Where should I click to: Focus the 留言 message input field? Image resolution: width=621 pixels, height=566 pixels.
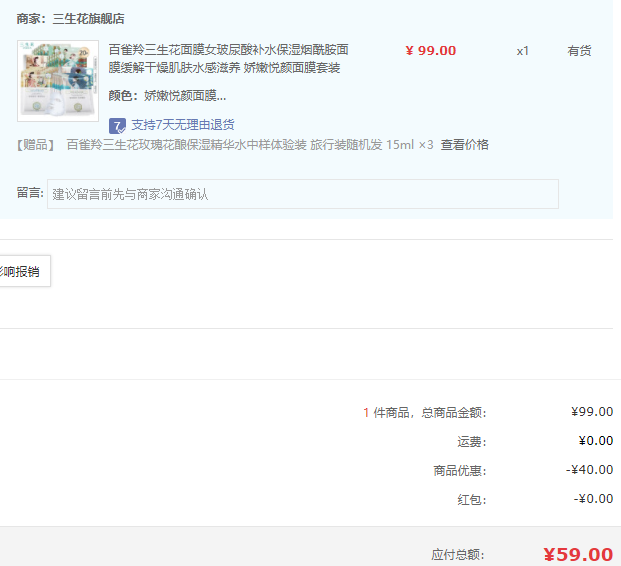(303, 194)
